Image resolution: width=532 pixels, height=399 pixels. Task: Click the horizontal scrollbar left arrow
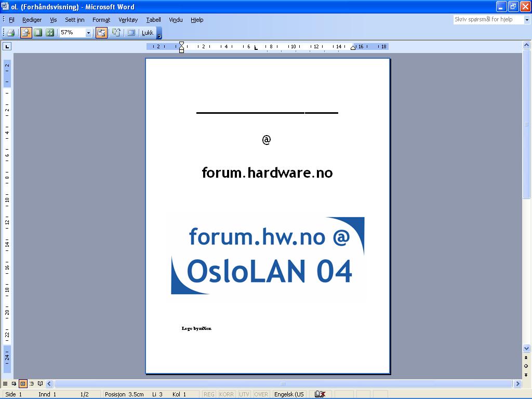(x=49, y=384)
